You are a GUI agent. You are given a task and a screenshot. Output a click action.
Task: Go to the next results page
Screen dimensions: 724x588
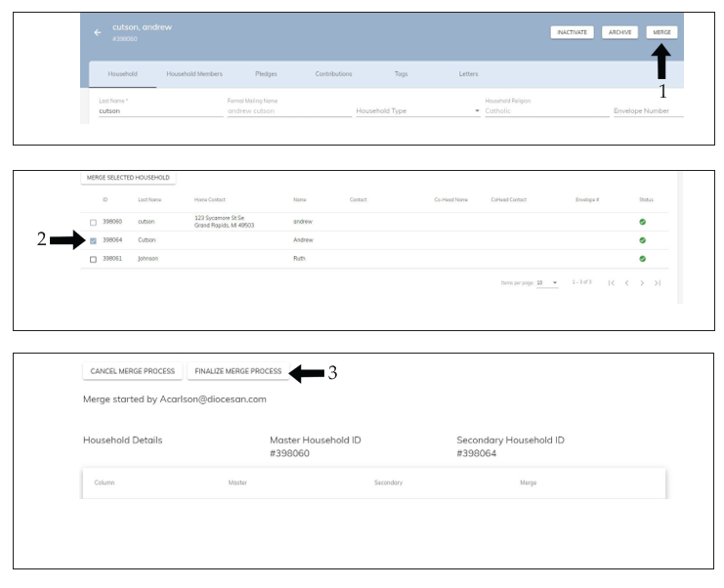tap(642, 282)
